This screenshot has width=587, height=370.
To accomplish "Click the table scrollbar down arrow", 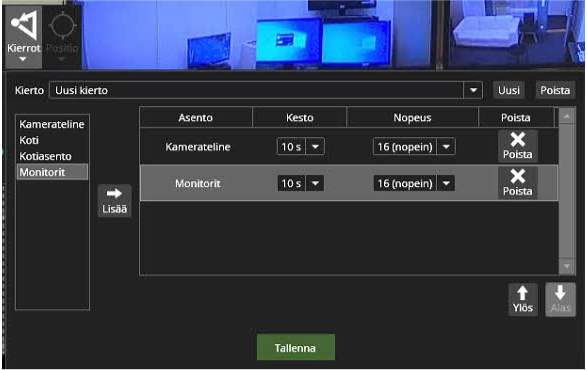I will 567,266.
